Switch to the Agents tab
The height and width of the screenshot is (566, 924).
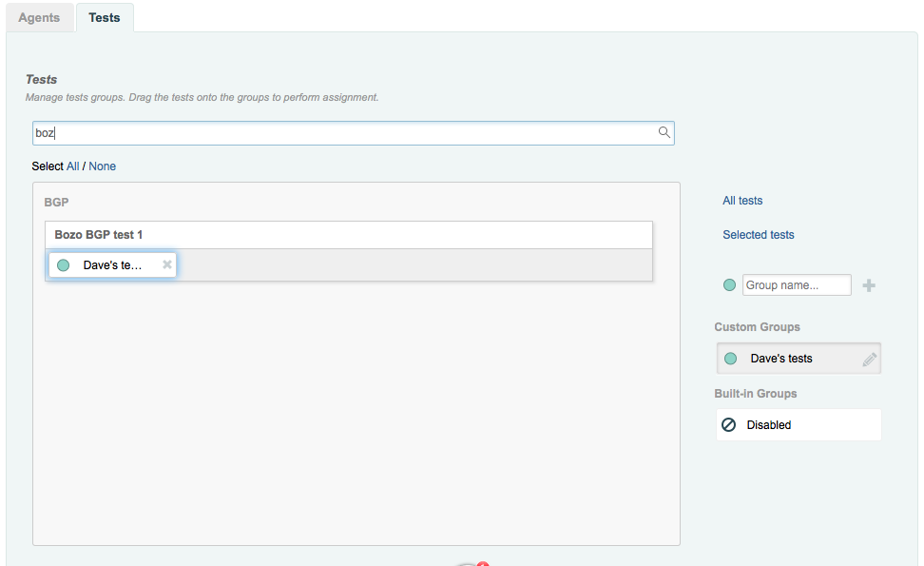tap(39, 18)
